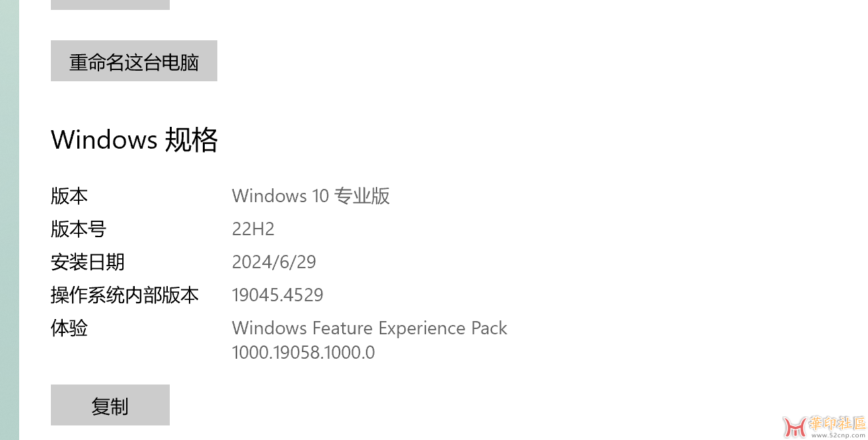Image resolution: width=868 pixels, height=440 pixels.
Task: Click the blank area right of build number
Action: 595,295
